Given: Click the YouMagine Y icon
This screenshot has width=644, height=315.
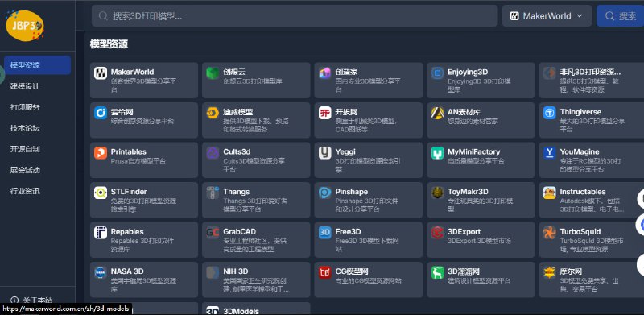Looking at the screenshot, I should pos(550,153).
